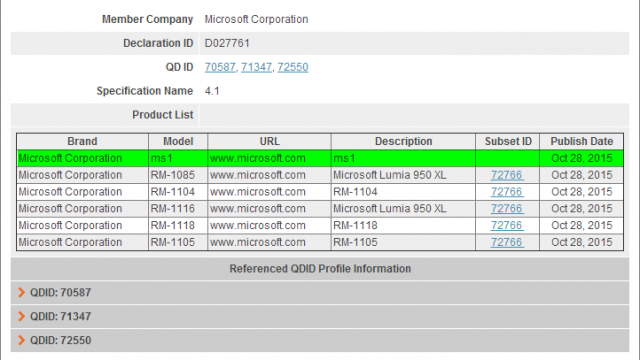This screenshot has height=360, width=640.
Task: Click Oct 28, 2015 in the RM-1105 row
Action: (582, 242)
